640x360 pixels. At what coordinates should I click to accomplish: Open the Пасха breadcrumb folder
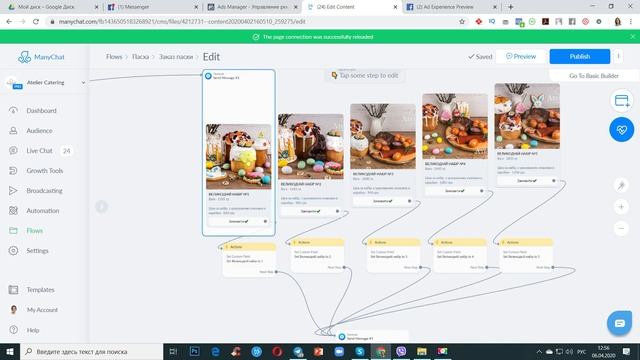[x=140, y=57]
